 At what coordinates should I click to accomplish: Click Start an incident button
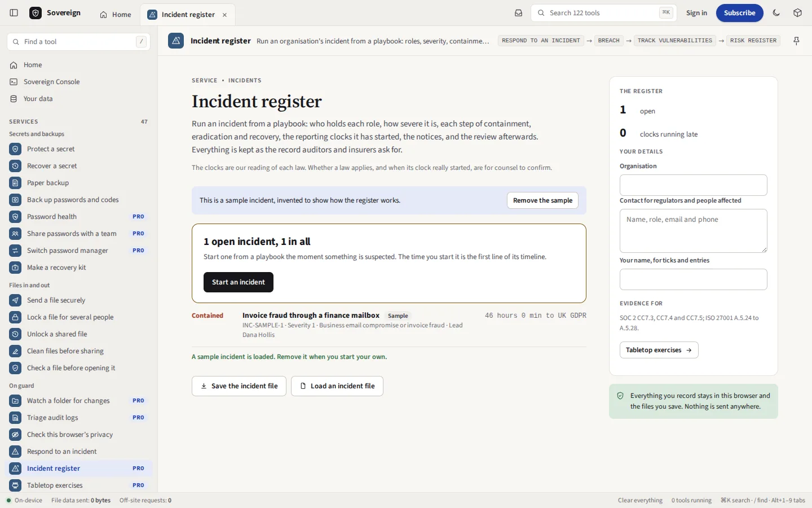239,282
